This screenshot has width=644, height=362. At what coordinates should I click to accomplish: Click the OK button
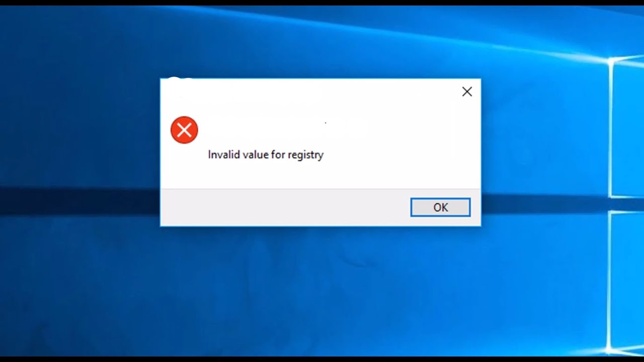(440, 207)
